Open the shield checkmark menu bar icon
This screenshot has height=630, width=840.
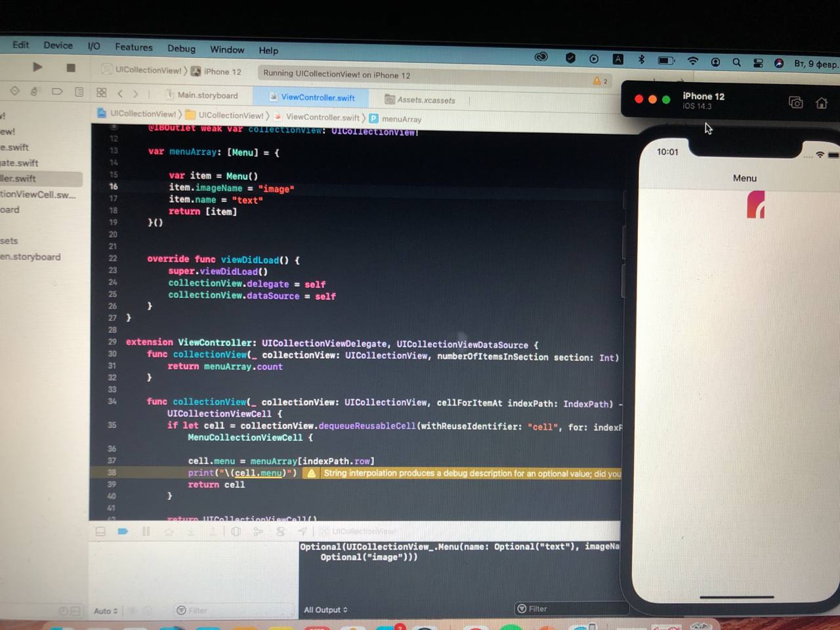coord(570,58)
